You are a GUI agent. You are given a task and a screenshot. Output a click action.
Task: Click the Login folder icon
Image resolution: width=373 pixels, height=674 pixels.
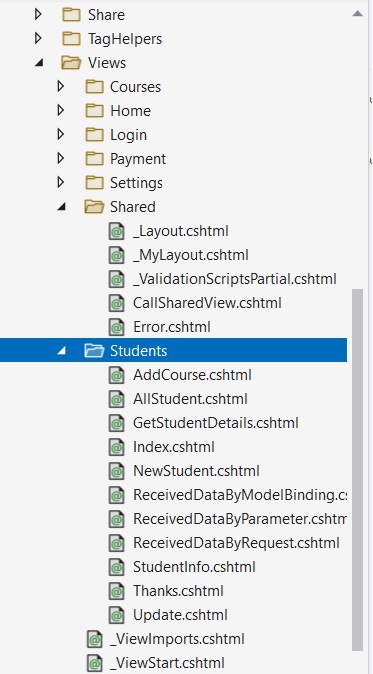95,135
